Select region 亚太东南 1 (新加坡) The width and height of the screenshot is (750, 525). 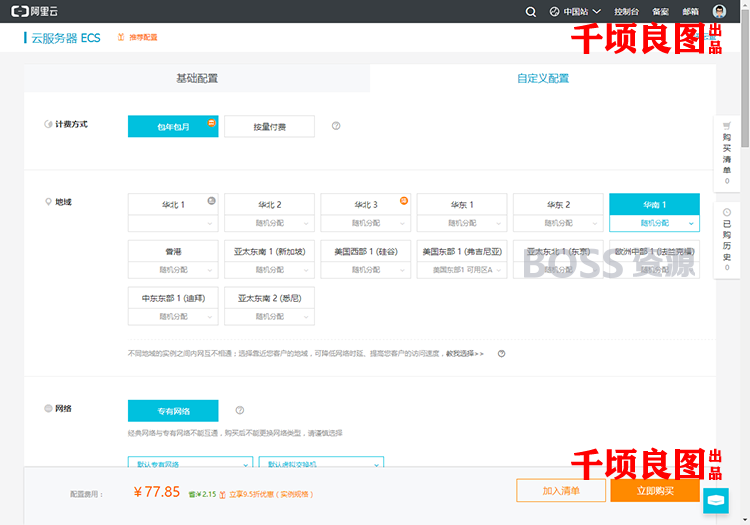269,252
